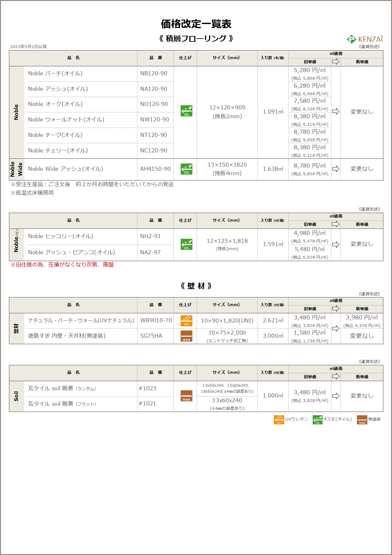The image size is (392, 555).
Task: Click the price arrow in the Soil table row
Action: click(x=336, y=396)
